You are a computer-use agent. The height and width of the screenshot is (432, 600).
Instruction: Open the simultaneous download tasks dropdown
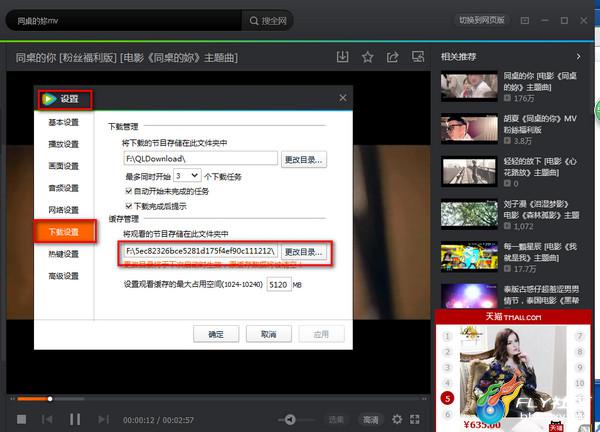pos(187,176)
